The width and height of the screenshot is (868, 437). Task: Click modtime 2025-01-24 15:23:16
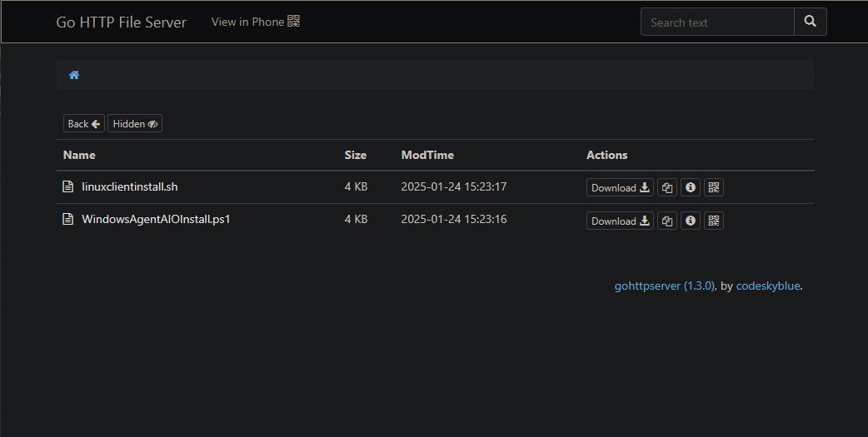[454, 219]
